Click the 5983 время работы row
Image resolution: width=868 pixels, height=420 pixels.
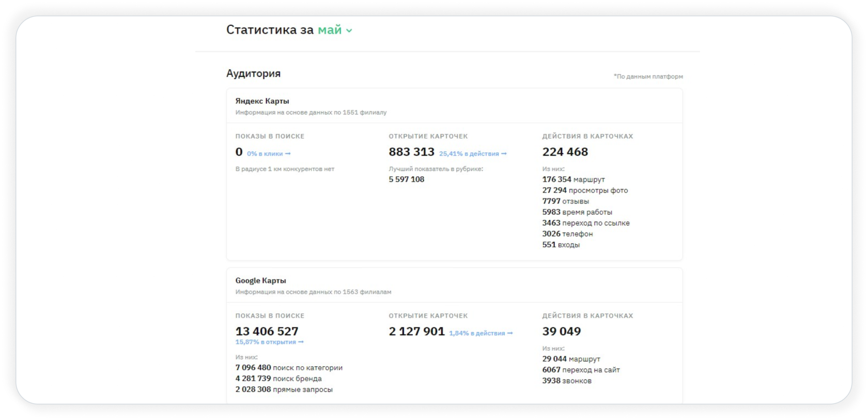coord(577,212)
